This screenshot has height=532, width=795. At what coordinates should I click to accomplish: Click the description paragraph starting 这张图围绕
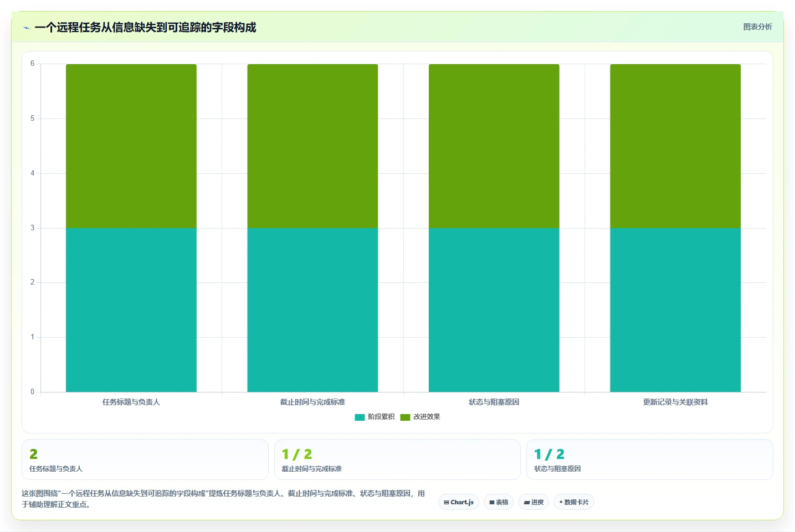223,499
